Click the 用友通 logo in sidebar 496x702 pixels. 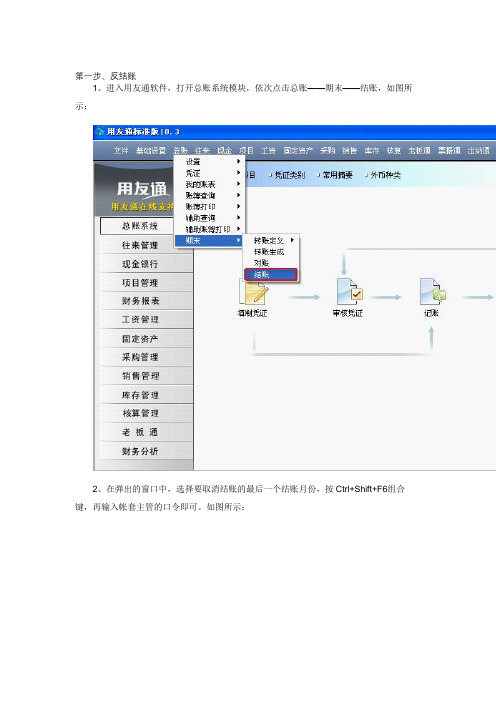[x=142, y=189]
